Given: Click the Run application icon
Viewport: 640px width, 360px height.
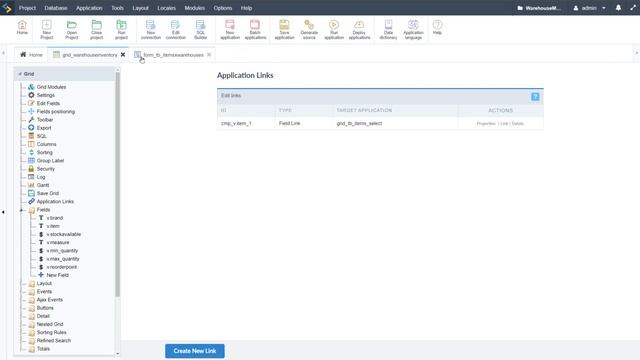Looking at the screenshot, I should pyautogui.click(x=334, y=30).
